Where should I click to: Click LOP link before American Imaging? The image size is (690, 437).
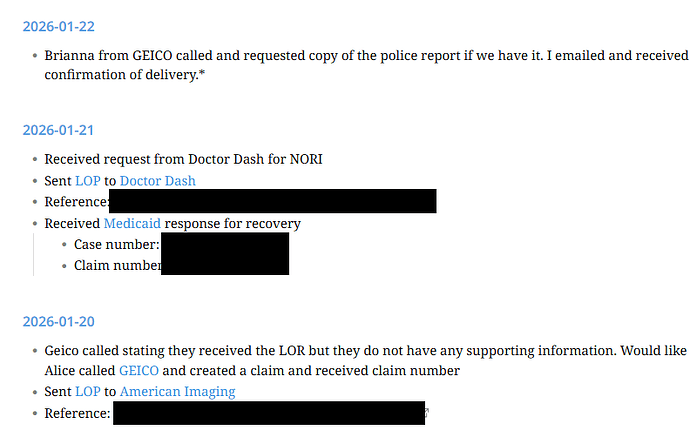coord(87,391)
